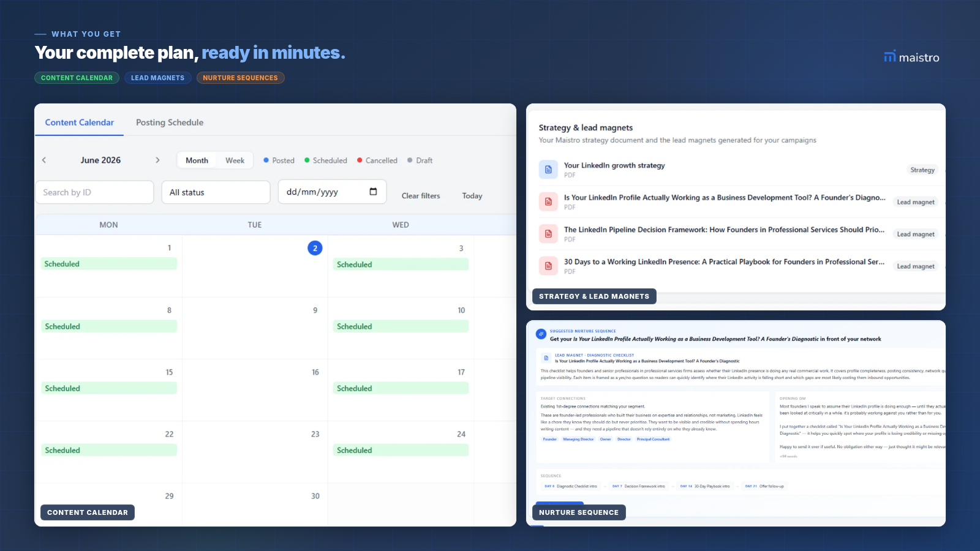Toggle the Cancelled status legend filter

(x=377, y=160)
